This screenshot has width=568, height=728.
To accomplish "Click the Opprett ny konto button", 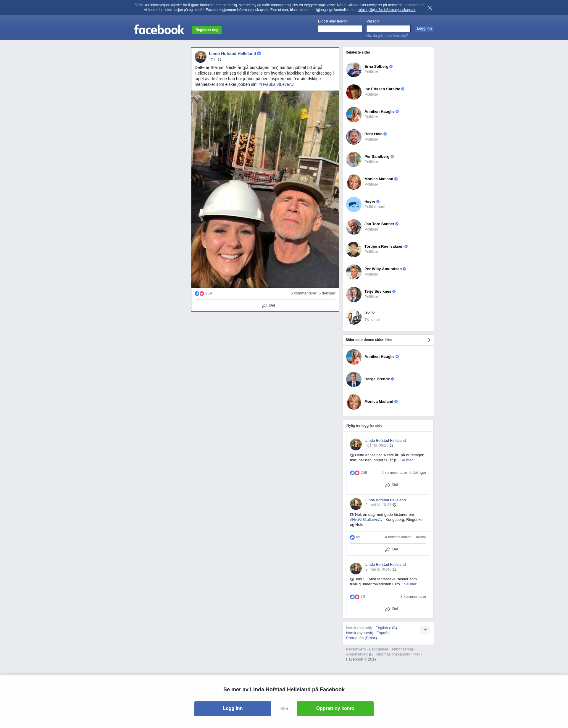I will [335, 709].
